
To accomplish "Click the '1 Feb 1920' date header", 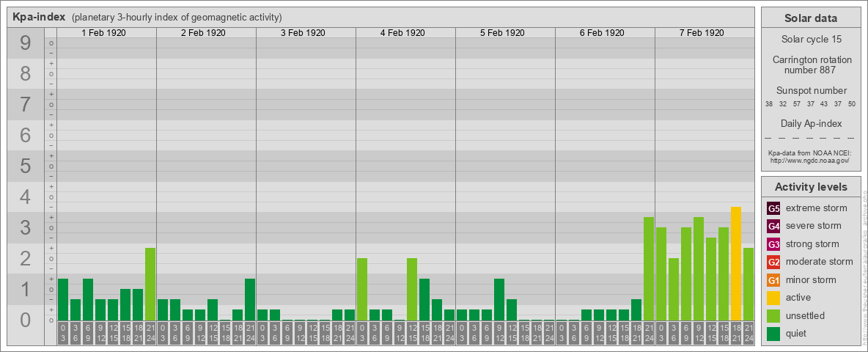I will point(103,33).
